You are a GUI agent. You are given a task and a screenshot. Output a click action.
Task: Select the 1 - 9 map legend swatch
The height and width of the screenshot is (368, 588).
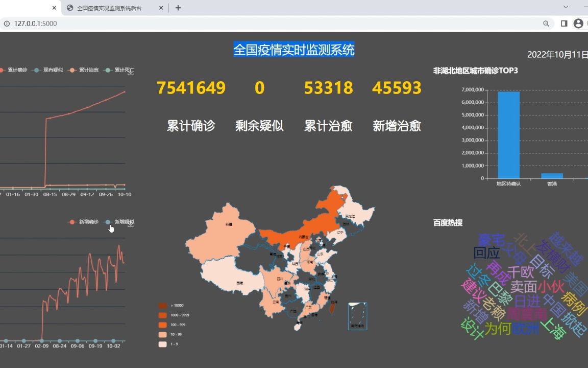[x=162, y=344]
